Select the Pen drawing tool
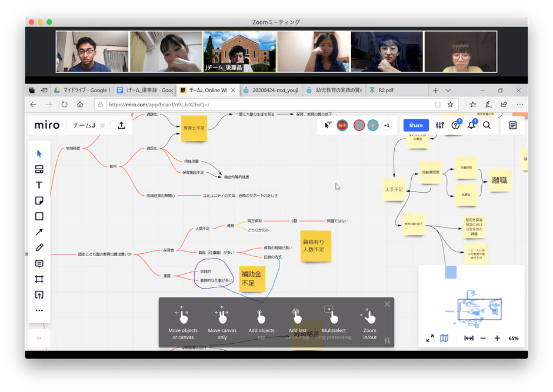Viewport: 553px width, 392px height. coord(39,247)
